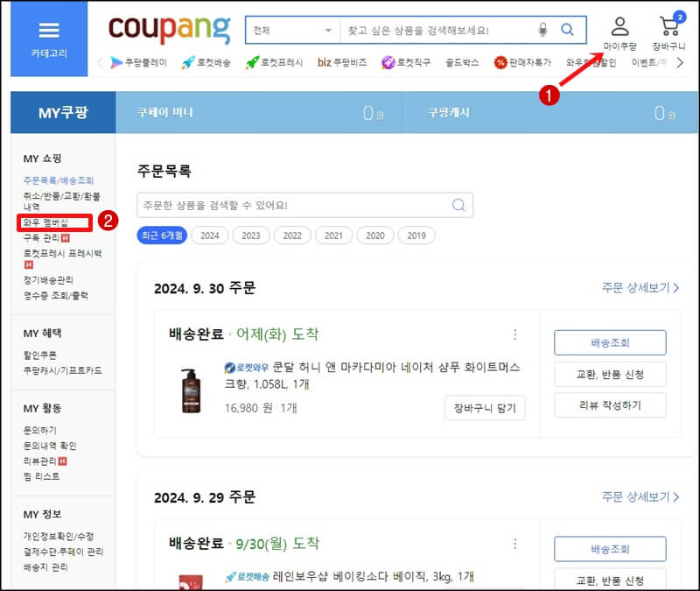Open 쿠페이 머니 balance panel
This screenshot has width=700, height=591.
[x=260, y=113]
